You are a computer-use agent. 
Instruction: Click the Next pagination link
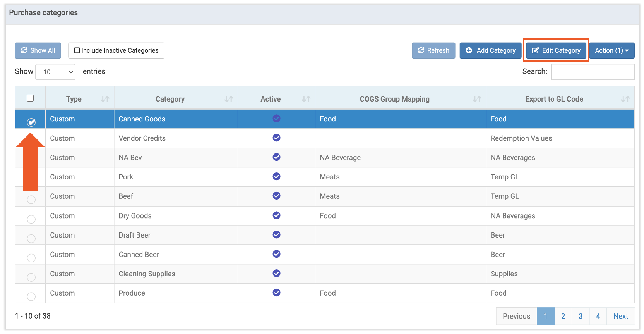(x=620, y=316)
